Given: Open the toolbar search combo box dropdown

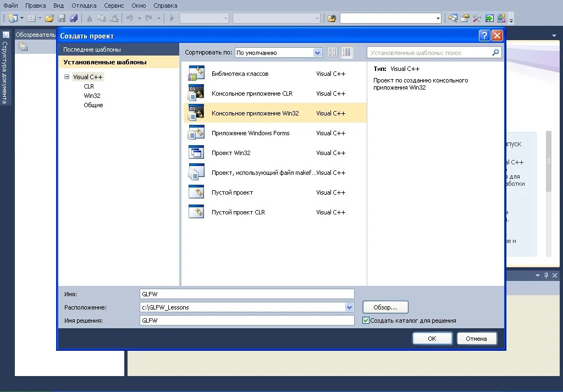Looking at the screenshot, I should pos(438,18).
